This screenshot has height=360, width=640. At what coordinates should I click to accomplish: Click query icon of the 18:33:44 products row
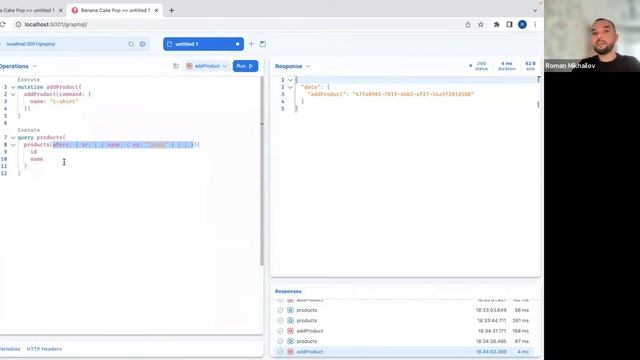tap(290, 320)
